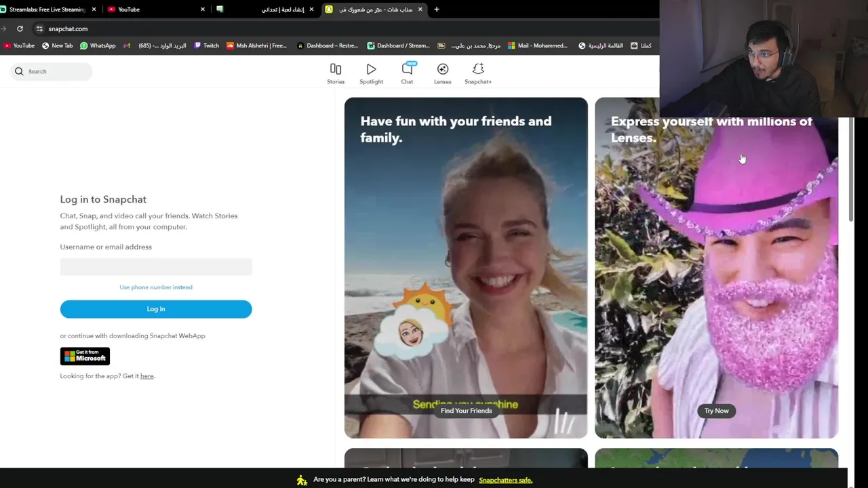868x488 pixels.
Task: Click the Get it from Microsoft badge
Action: pyautogui.click(x=85, y=356)
